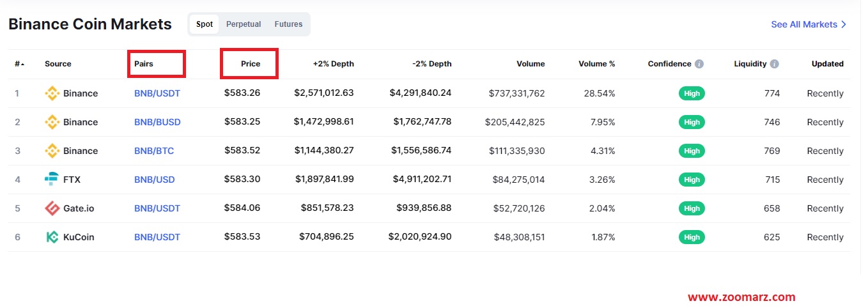Click the FTX source name

(x=72, y=180)
